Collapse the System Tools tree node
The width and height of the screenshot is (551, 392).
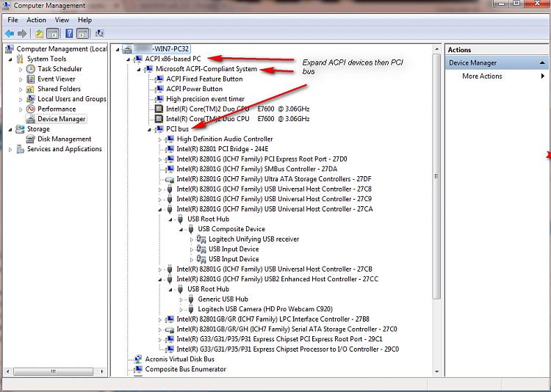pos(10,59)
